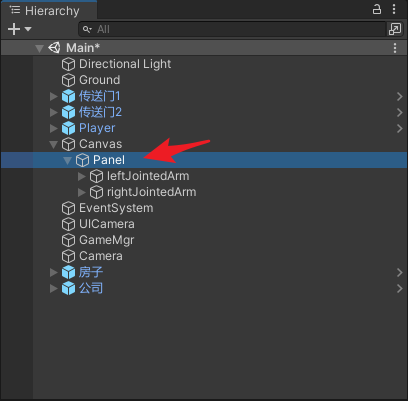408x401 pixels.
Task: Expand the 传送门1 prefab children
Action: (53, 96)
